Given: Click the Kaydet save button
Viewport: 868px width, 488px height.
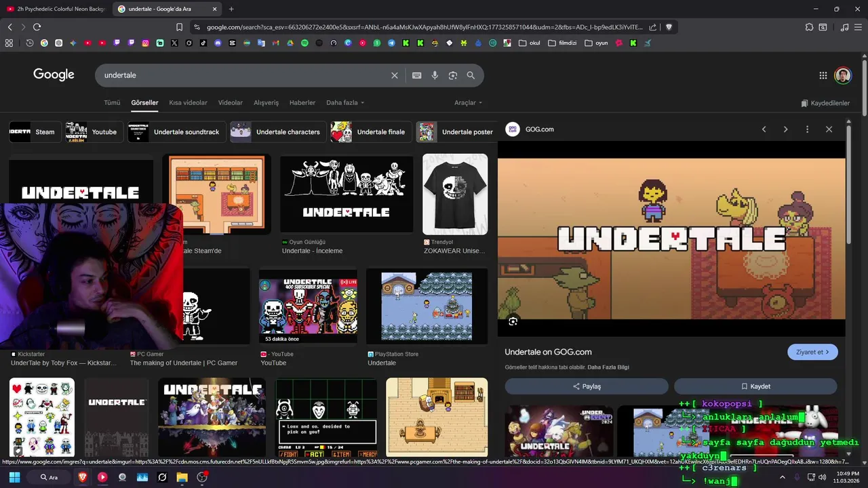Looking at the screenshot, I should point(755,386).
